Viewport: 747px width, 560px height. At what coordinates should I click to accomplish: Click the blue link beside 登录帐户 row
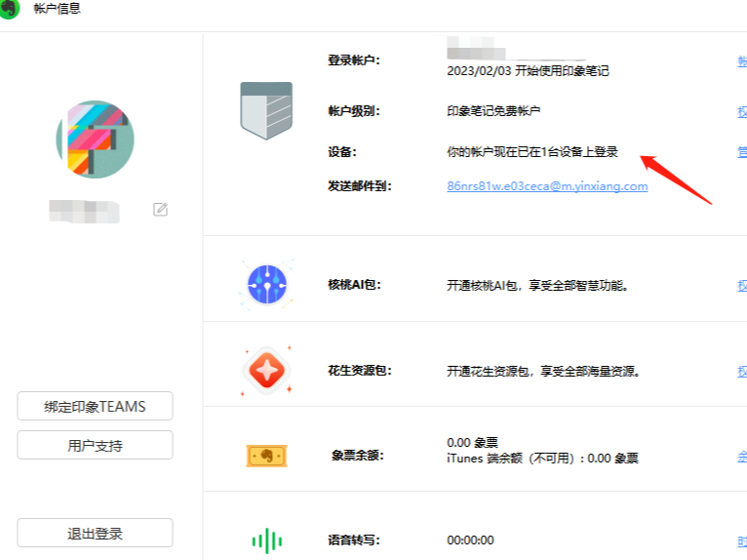(742, 61)
